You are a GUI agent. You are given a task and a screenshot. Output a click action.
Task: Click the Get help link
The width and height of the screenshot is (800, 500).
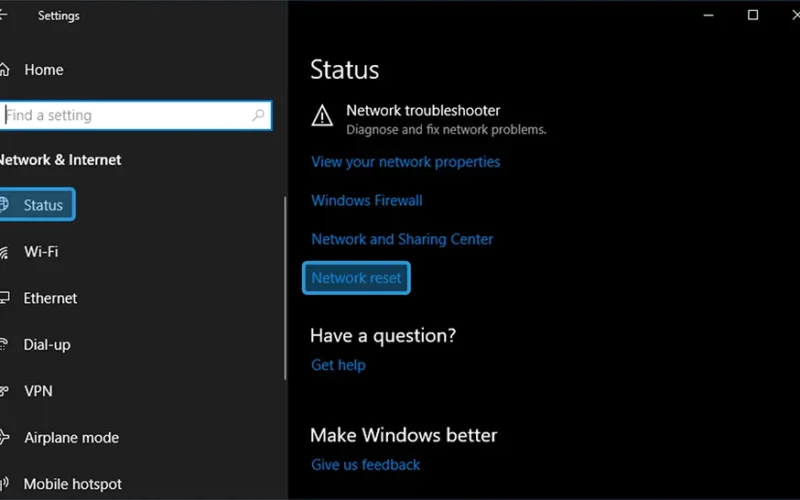click(338, 365)
